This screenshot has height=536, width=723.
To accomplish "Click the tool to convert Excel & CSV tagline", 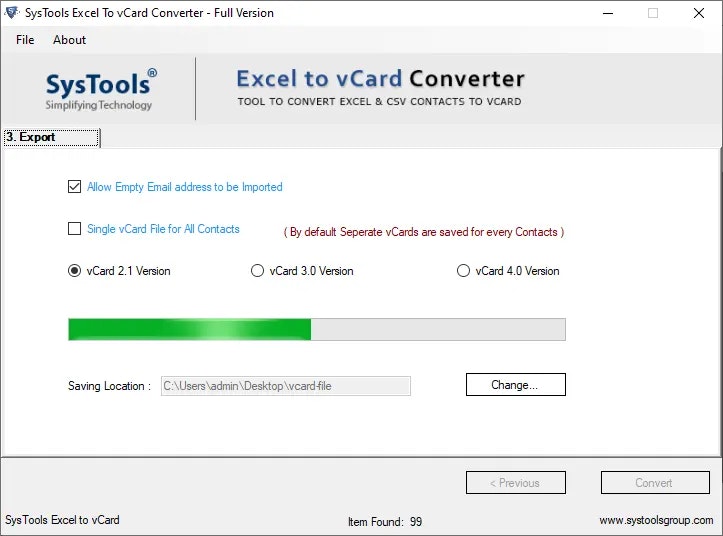I will 379,101.
